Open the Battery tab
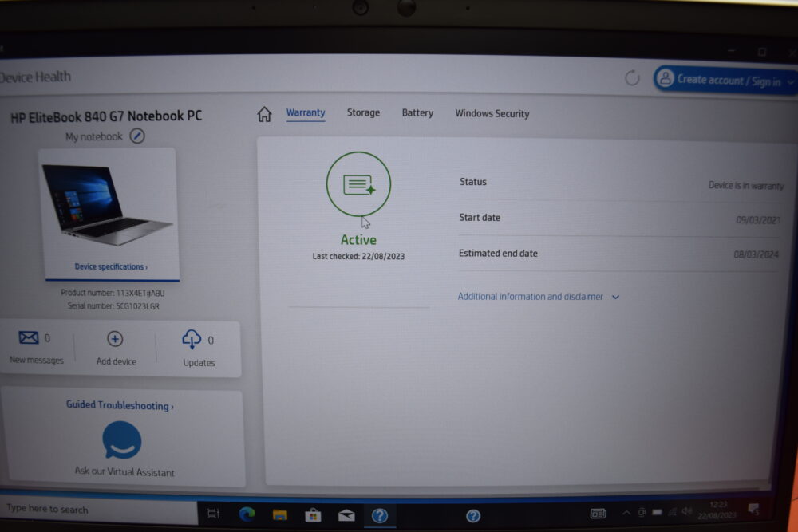This screenshot has height=532, width=798. tap(417, 113)
